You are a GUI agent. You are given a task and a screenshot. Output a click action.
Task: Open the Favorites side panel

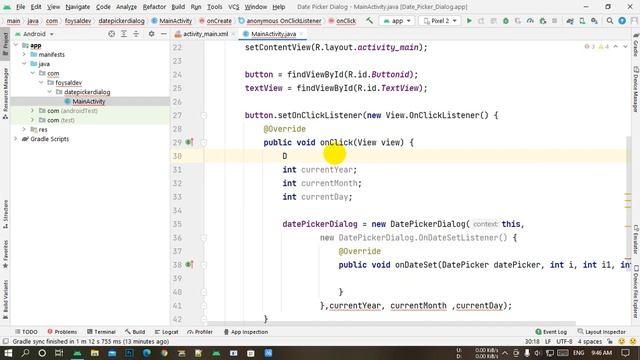click(x=5, y=254)
